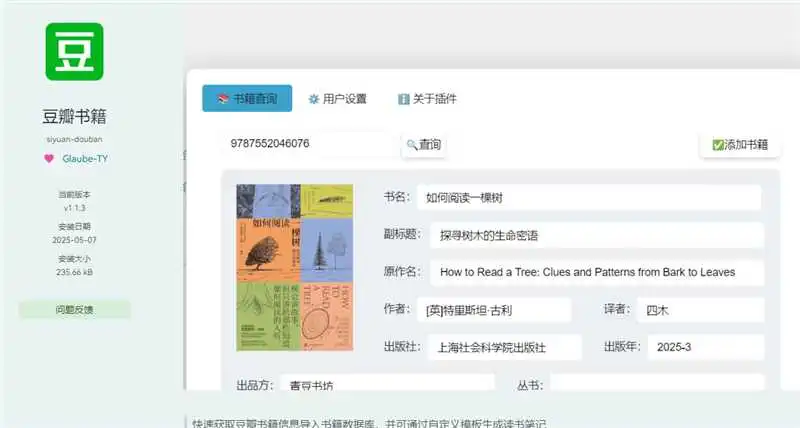Click the siyuan-douban package name
This screenshot has width=800, height=428.
point(74,139)
